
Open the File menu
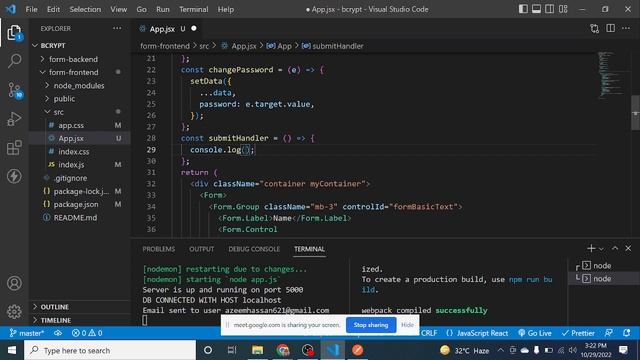tap(31, 9)
